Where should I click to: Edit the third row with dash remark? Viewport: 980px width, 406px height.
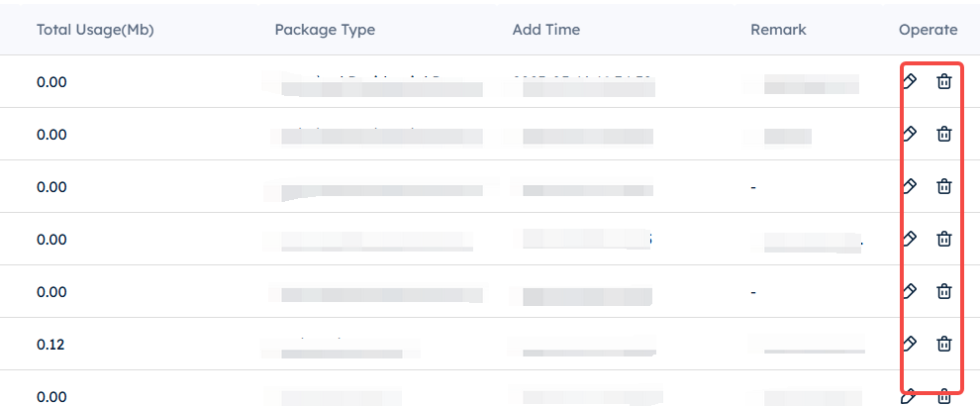click(910, 186)
